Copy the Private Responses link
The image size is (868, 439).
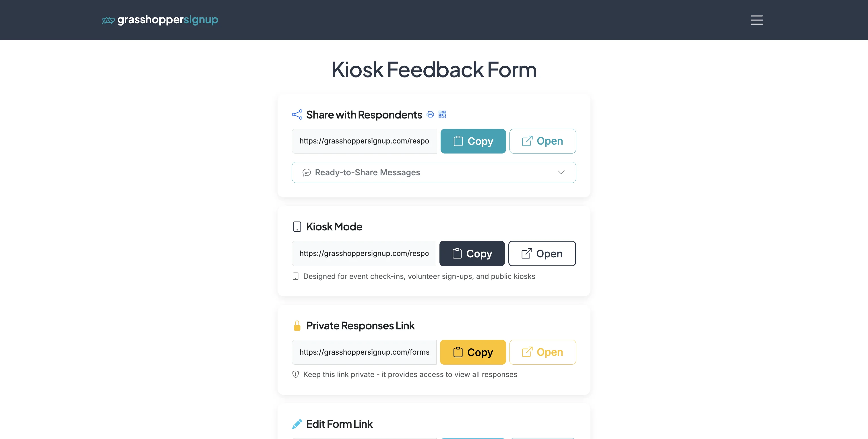(x=473, y=352)
